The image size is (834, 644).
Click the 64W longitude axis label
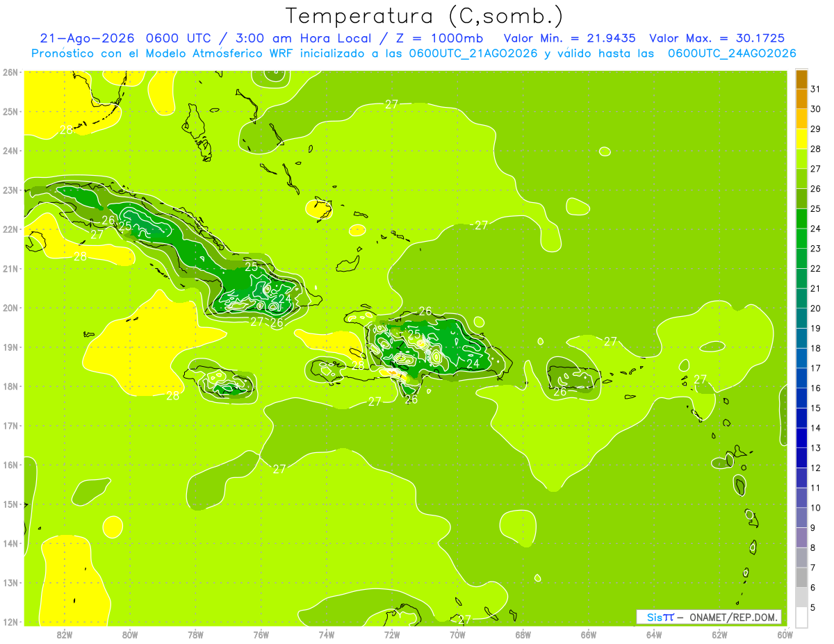[653, 634]
